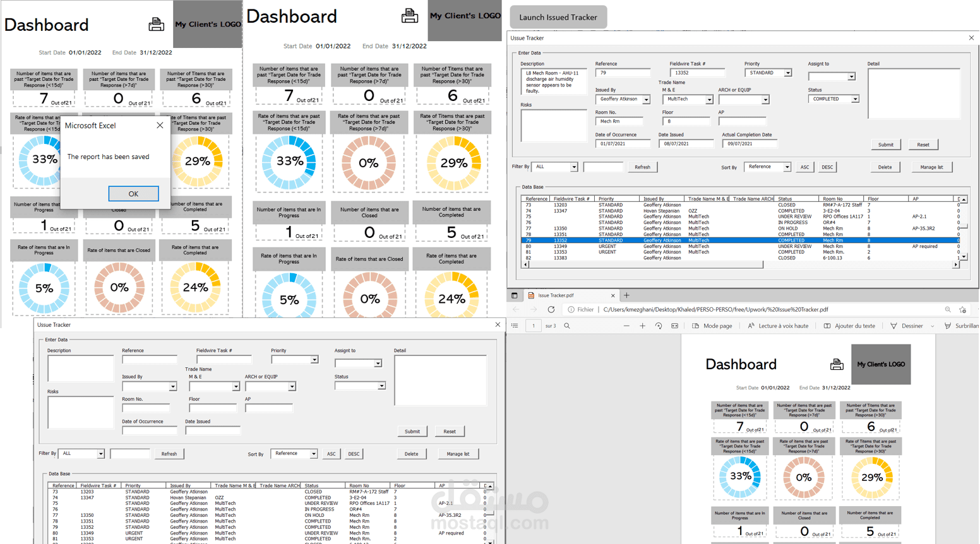Click the printer icon in the middle Dashboard
Screen dimensions: 980x544
pyautogui.click(x=409, y=16)
